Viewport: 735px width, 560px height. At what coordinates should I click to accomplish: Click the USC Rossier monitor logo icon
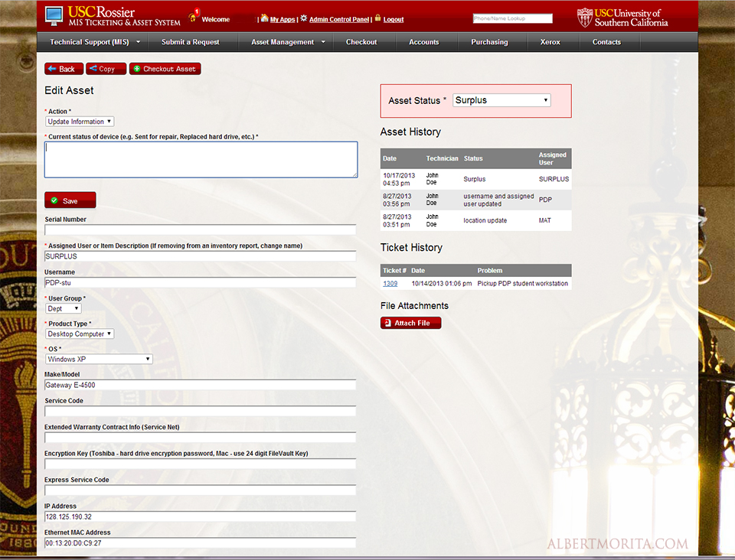click(x=54, y=16)
